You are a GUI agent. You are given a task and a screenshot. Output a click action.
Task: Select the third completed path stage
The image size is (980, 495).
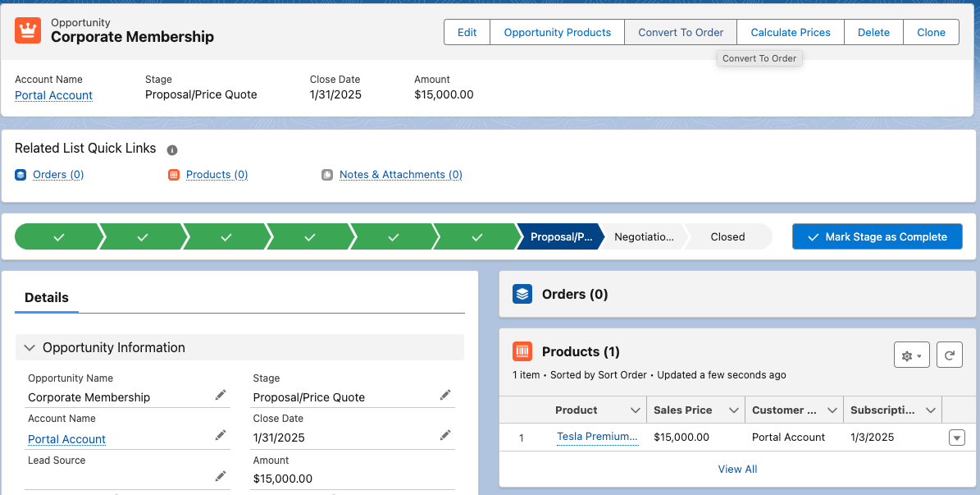[226, 236]
